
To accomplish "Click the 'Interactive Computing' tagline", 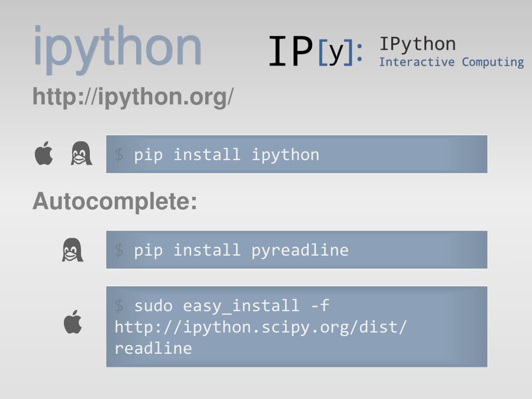I will tap(451, 62).
